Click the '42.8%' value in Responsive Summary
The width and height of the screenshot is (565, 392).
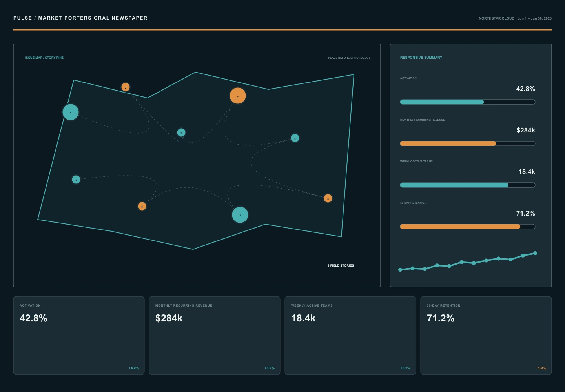(x=525, y=89)
